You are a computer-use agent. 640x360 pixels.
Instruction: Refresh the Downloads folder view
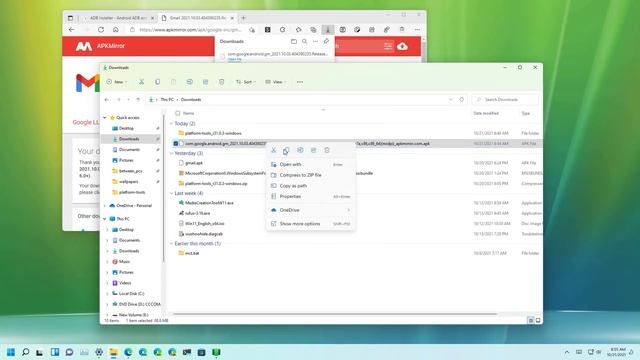tap(462, 100)
